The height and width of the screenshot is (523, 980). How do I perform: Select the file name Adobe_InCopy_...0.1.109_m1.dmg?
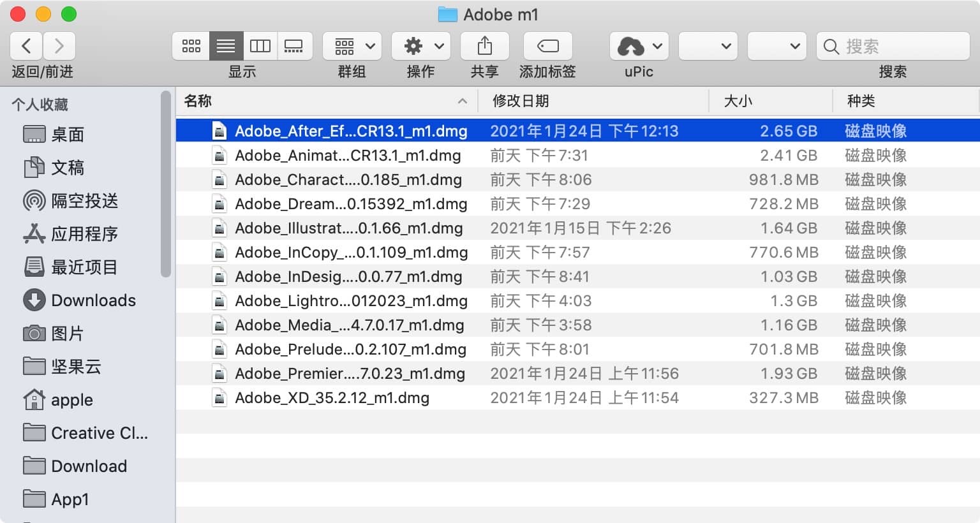click(352, 252)
